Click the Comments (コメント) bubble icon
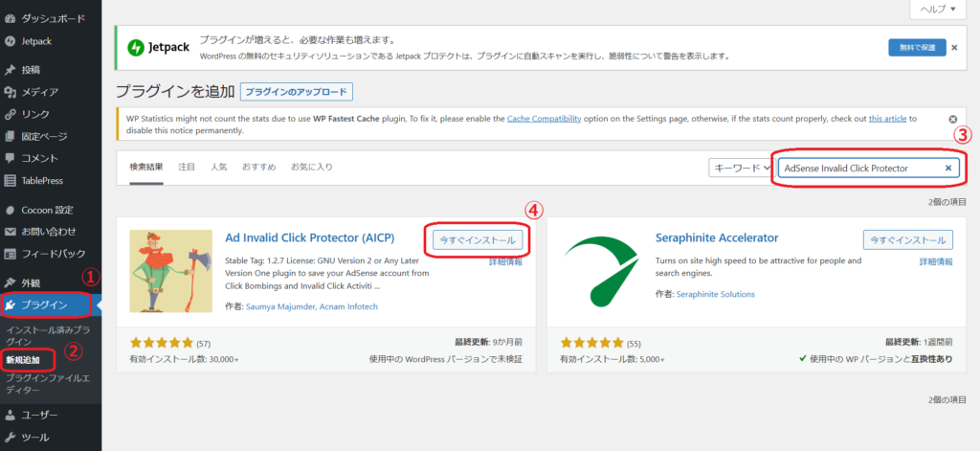980x451 pixels. click(10, 158)
